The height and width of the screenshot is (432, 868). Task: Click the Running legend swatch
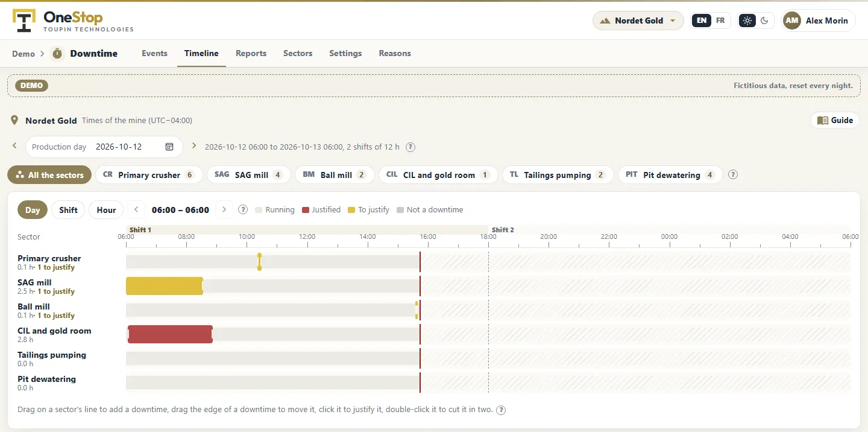(259, 210)
